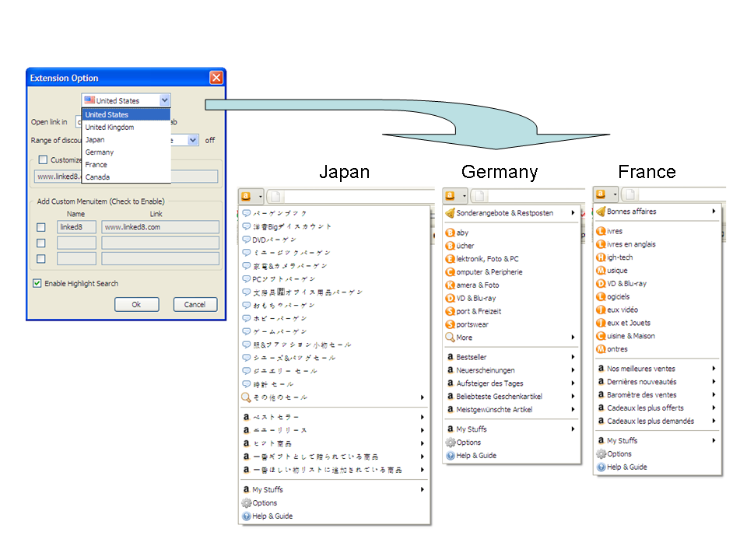Viewport: 747px width, 560px height.
Task: Click the Options gear icon in Germany menu
Action: 450,443
